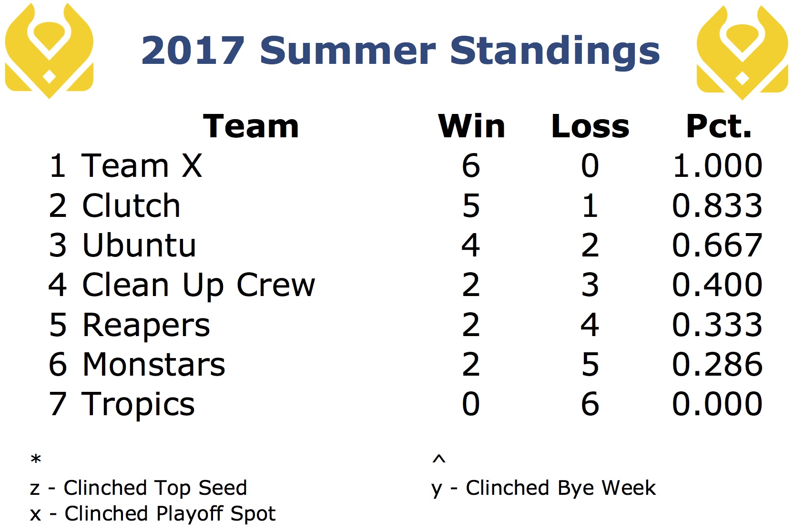Click the Team X row name
This screenshot has width=794, height=532.
coord(142,166)
